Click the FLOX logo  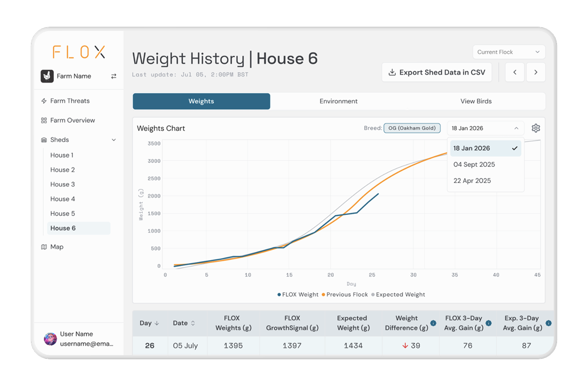tap(79, 52)
